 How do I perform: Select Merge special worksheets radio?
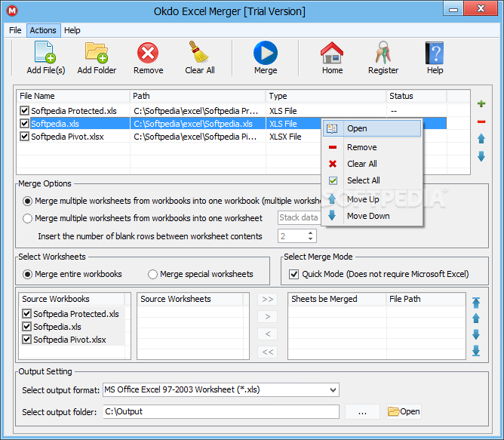(152, 275)
